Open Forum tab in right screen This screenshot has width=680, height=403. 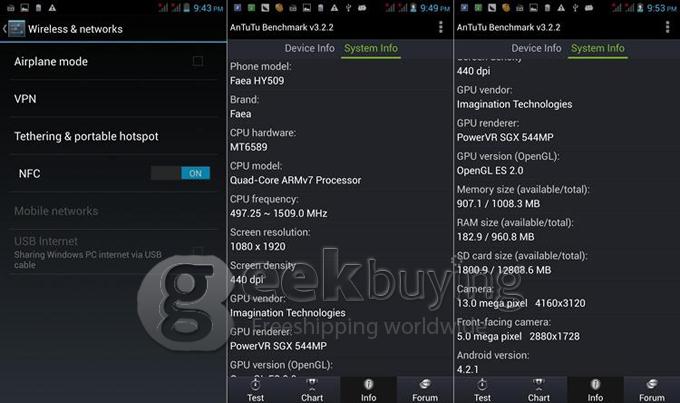pos(651,390)
